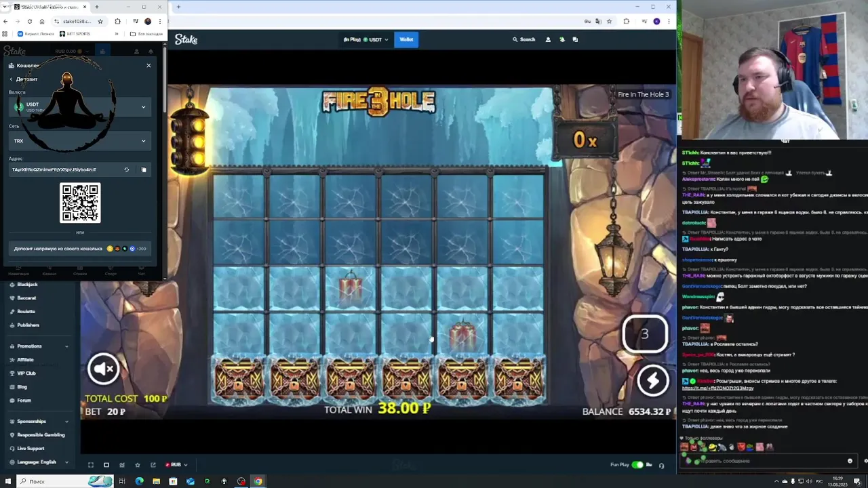Open the Telegram link in chat
Viewport: 868px width, 488px height.
[717, 388]
